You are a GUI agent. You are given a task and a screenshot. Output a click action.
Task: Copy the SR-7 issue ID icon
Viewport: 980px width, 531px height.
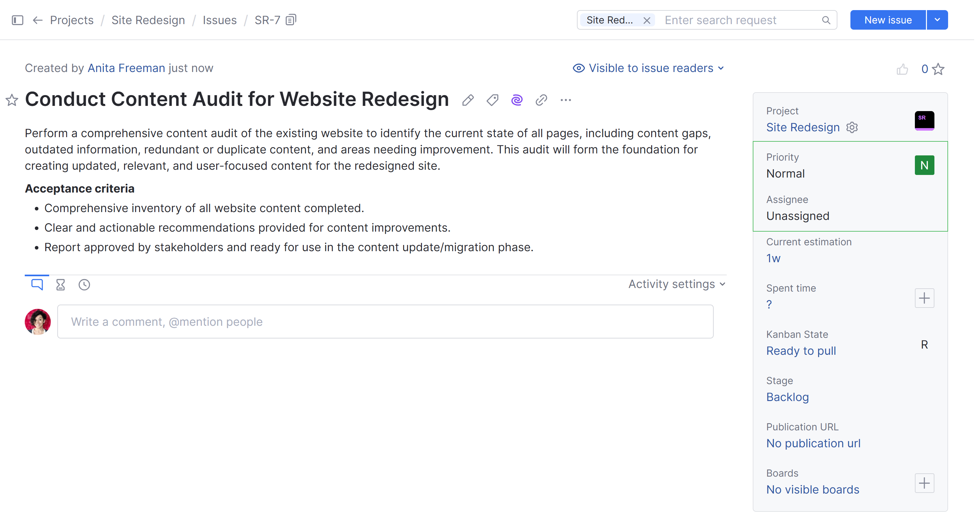[x=291, y=20]
